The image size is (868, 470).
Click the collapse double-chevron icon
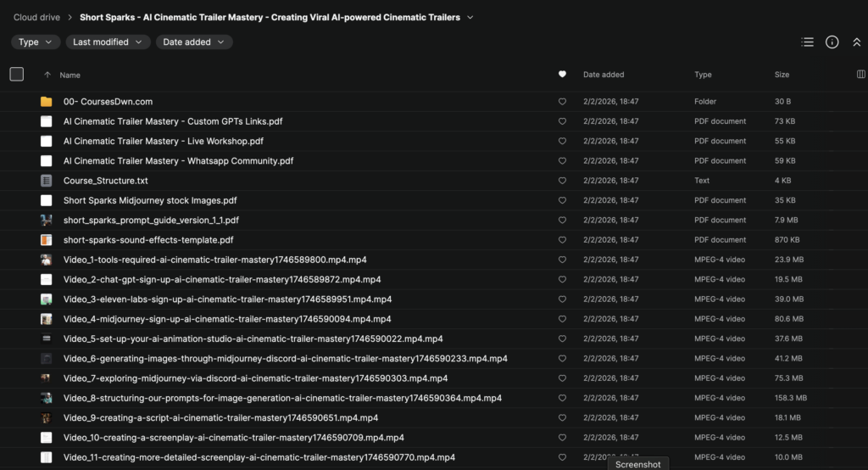(x=856, y=42)
